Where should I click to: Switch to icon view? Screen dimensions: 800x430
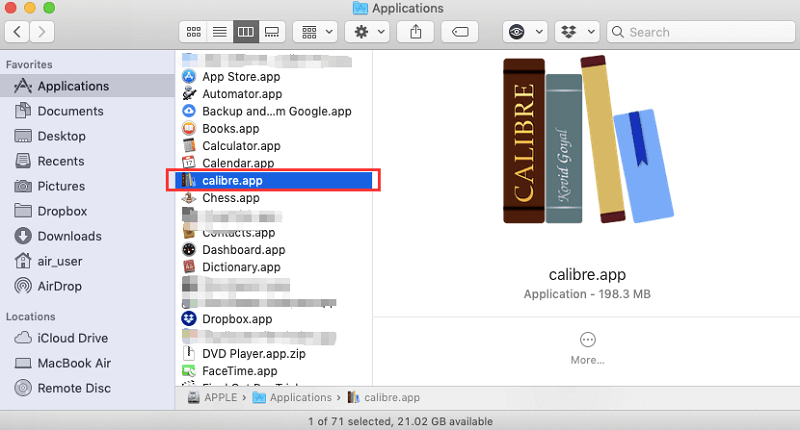[x=193, y=32]
